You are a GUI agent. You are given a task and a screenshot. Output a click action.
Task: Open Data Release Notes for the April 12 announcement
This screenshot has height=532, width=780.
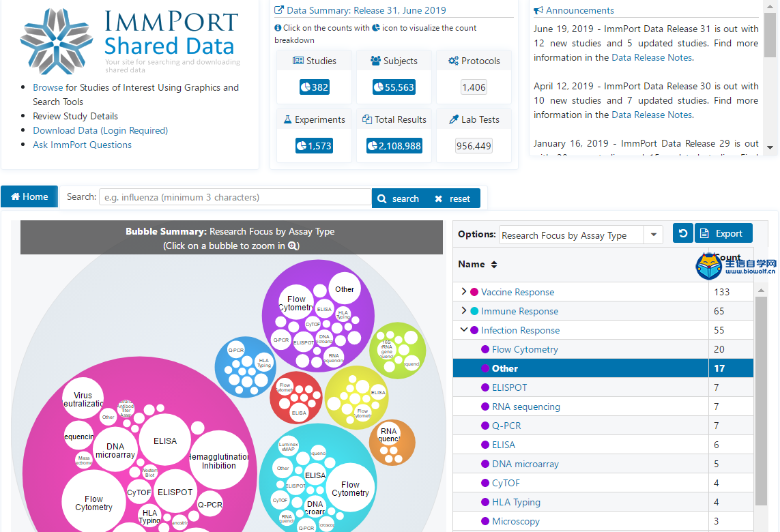tap(652, 115)
